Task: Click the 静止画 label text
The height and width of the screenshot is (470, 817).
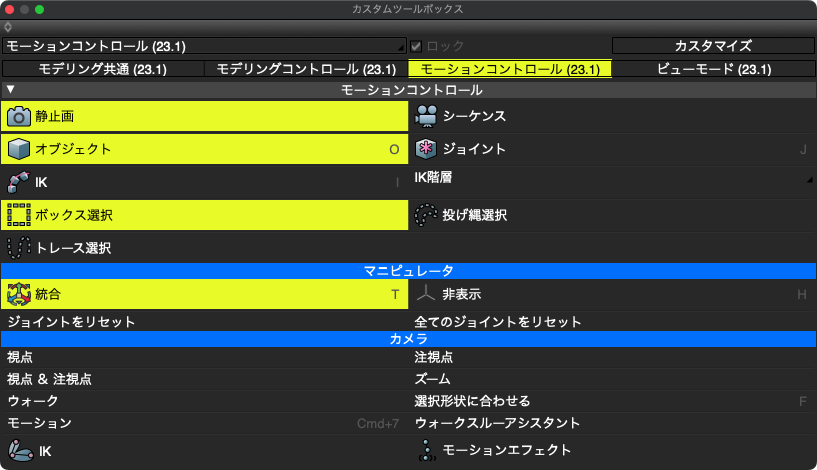Action: 55,116
